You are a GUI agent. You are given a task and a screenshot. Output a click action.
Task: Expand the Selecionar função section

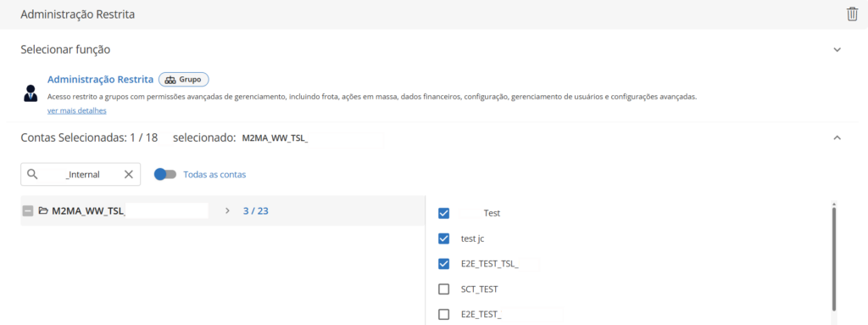click(837, 49)
